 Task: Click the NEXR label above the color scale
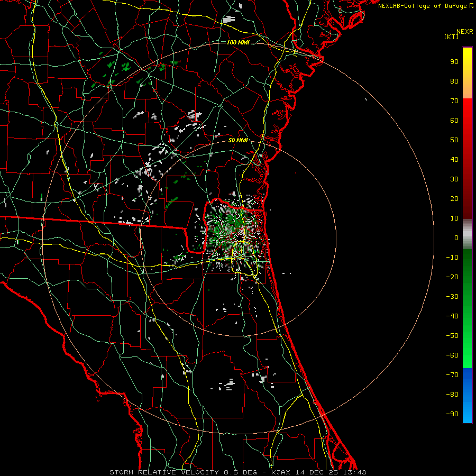click(x=465, y=32)
